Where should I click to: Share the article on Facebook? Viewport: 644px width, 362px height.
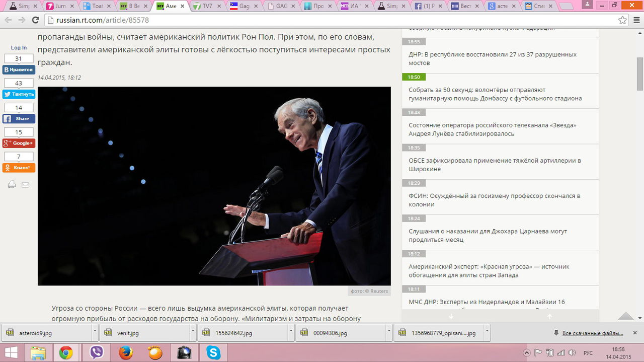coord(19,119)
